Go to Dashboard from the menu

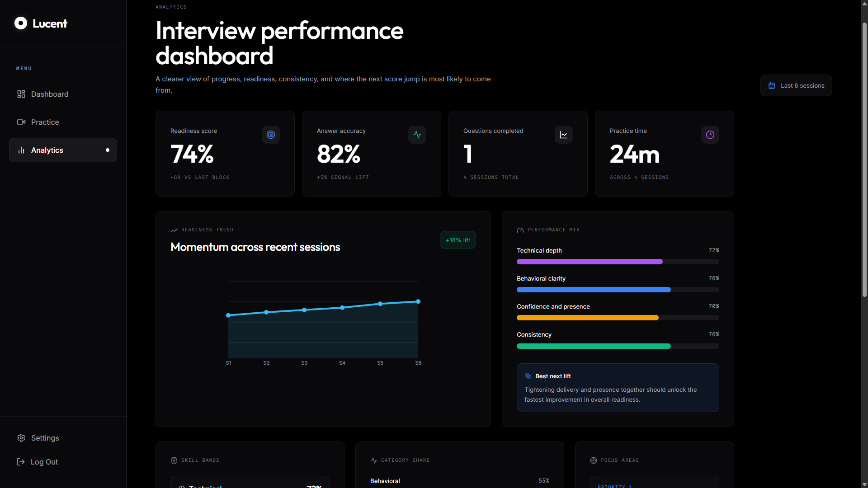[x=49, y=94]
